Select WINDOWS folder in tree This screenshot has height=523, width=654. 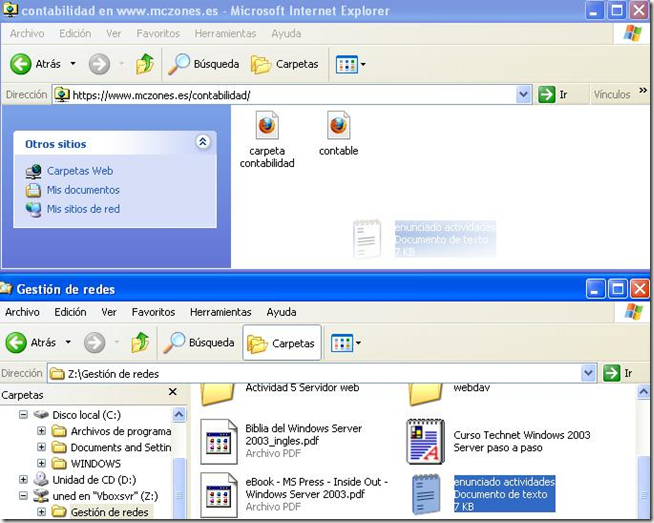pos(96,463)
